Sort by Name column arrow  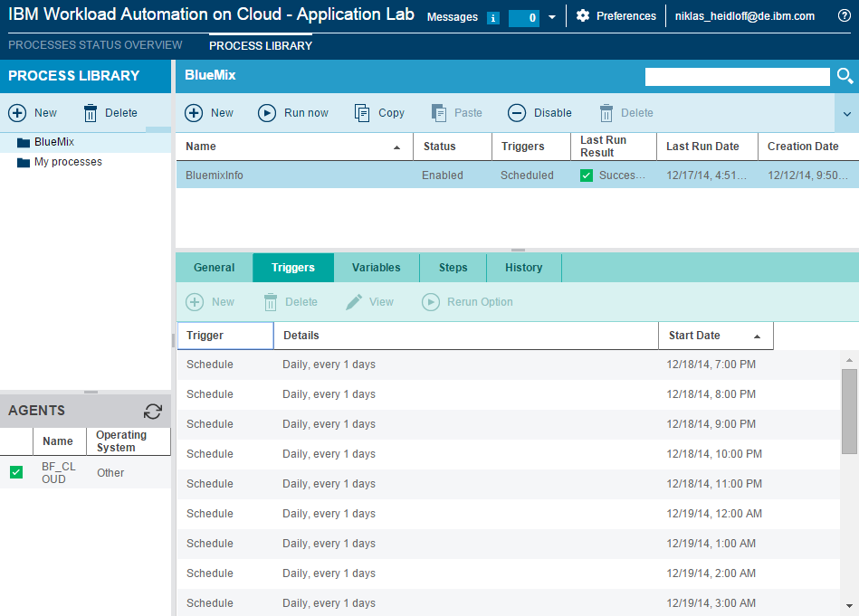pos(396,147)
